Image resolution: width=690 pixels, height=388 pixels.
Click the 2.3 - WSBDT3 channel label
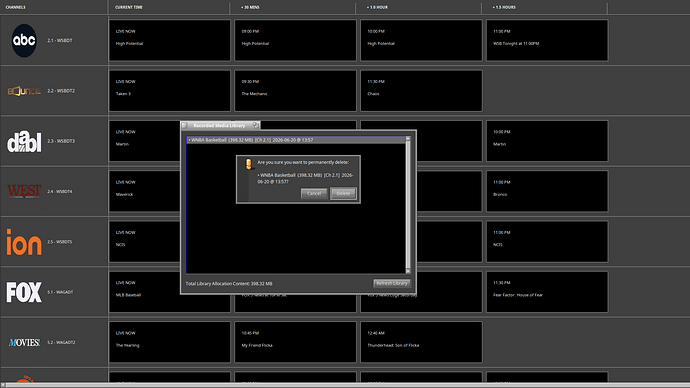[61, 141]
